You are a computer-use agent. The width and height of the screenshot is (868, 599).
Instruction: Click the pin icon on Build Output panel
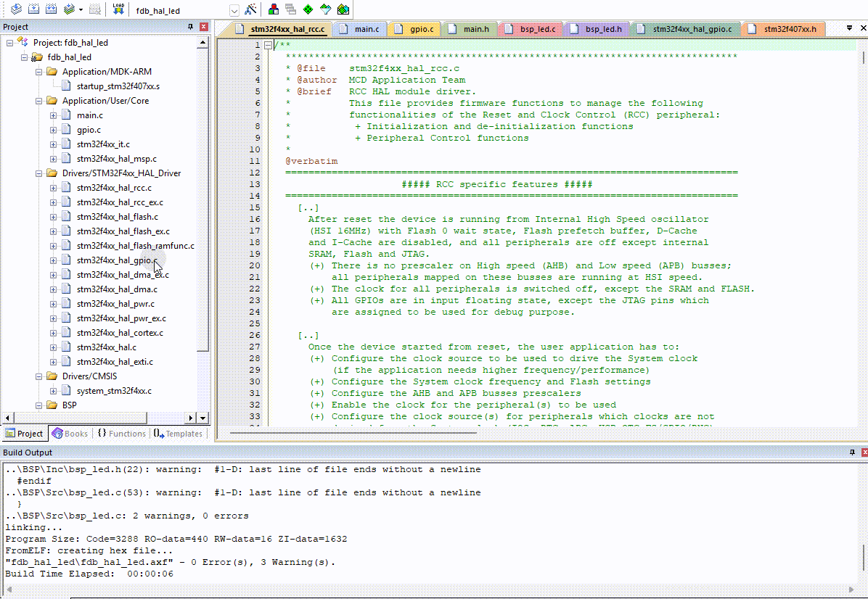pos(852,453)
